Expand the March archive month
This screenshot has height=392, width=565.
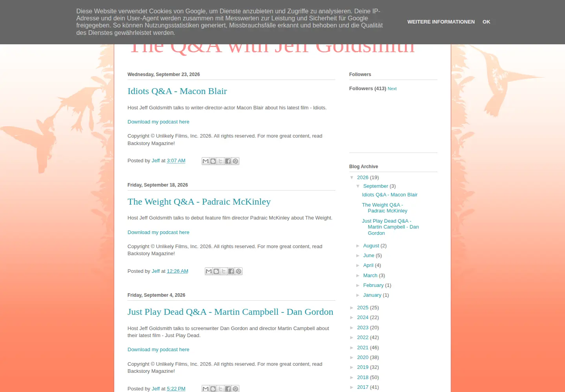pos(358,276)
